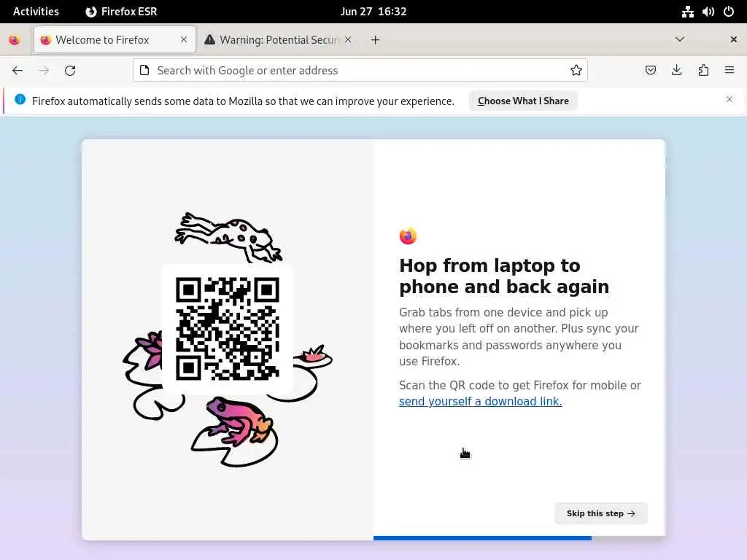This screenshot has width=747, height=560.
Task: Open the Firefox hamburger application menu
Action: pyautogui.click(x=729, y=71)
